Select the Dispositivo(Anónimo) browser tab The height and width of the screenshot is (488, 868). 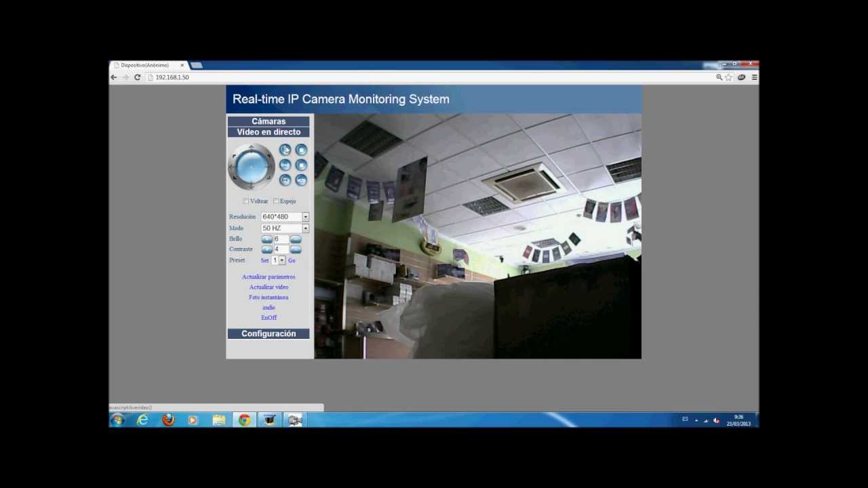pyautogui.click(x=149, y=65)
